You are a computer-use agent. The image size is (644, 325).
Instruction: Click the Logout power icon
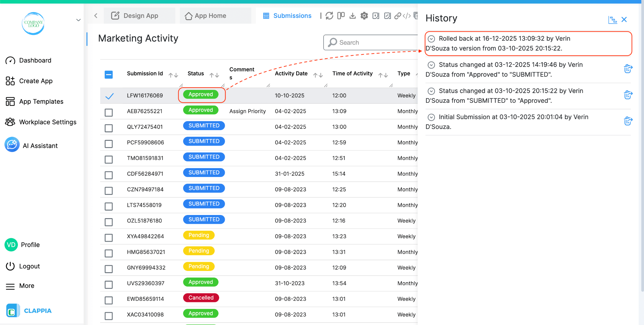tap(10, 266)
